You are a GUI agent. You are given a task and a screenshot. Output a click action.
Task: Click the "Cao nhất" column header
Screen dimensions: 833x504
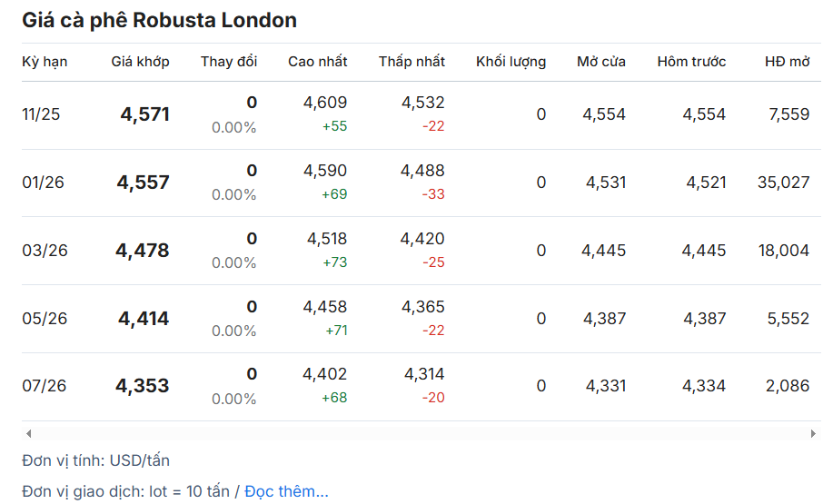click(317, 62)
